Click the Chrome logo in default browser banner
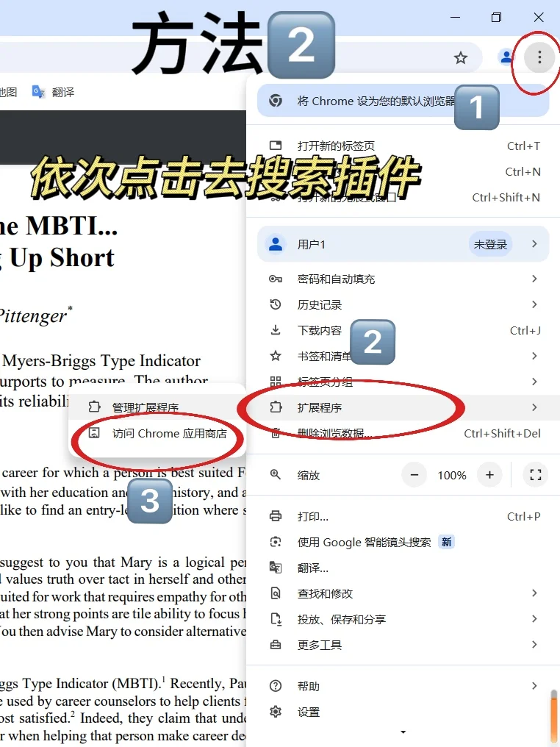560x747 pixels. click(276, 101)
